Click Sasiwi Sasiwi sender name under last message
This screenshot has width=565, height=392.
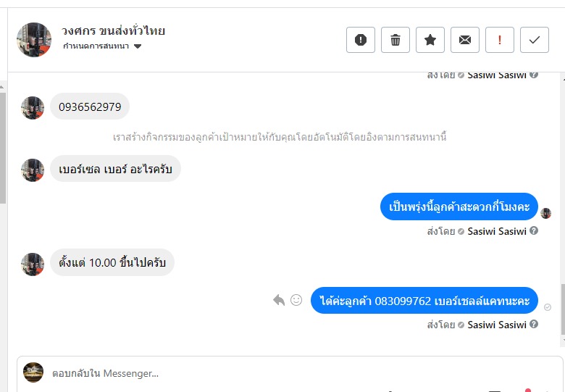496,325
